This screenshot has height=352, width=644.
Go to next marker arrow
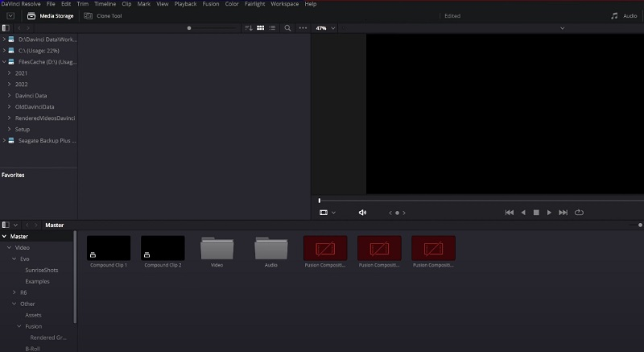pos(404,213)
